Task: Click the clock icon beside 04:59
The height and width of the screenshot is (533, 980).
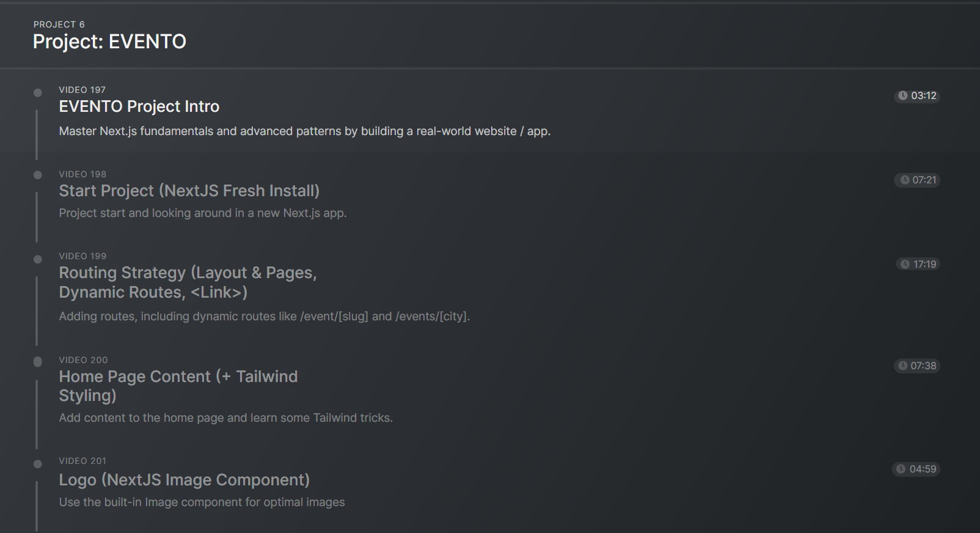Action: point(901,469)
